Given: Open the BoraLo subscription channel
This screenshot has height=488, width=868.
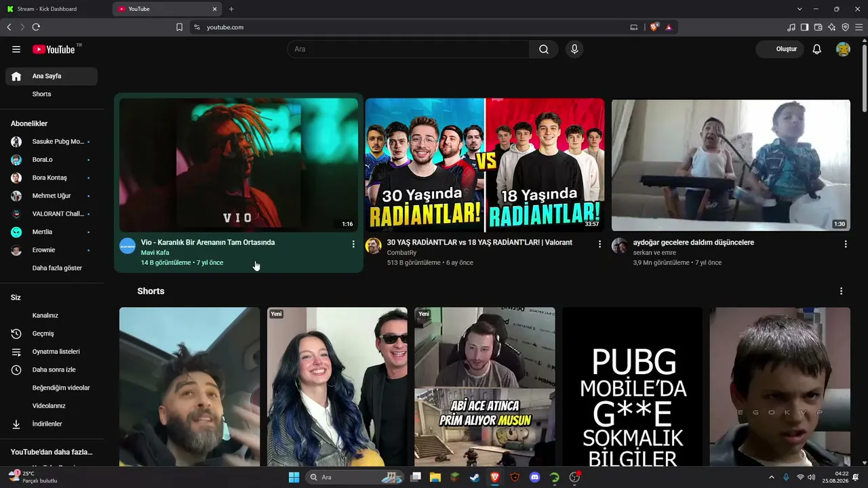Looking at the screenshot, I should [x=52, y=159].
